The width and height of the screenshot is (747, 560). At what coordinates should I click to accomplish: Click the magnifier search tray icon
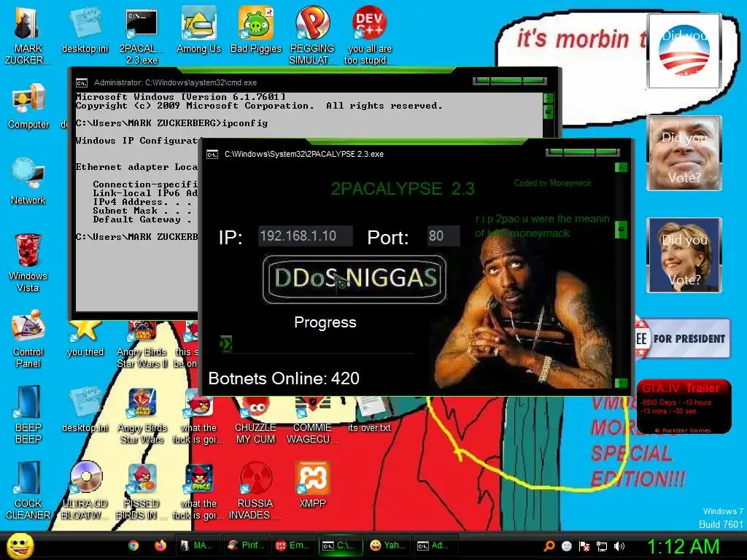click(x=549, y=545)
